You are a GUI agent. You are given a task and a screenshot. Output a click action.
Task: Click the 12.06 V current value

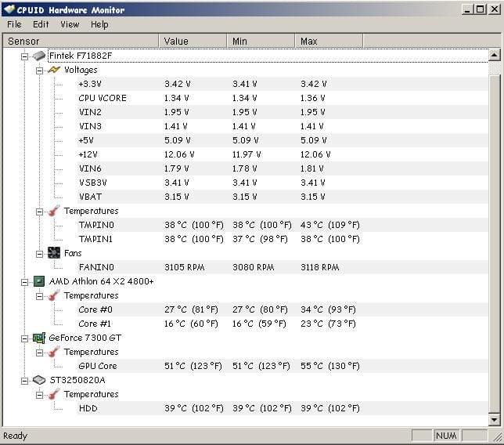click(179, 154)
